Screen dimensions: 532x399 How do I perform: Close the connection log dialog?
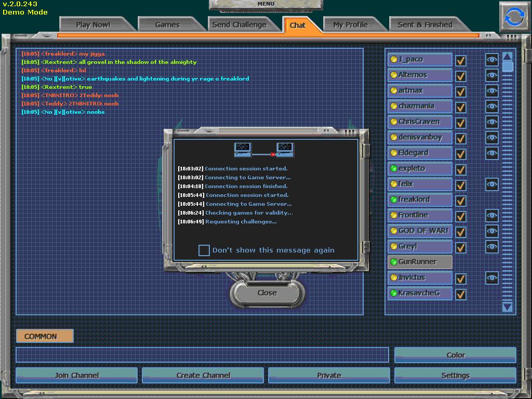point(267,293)
